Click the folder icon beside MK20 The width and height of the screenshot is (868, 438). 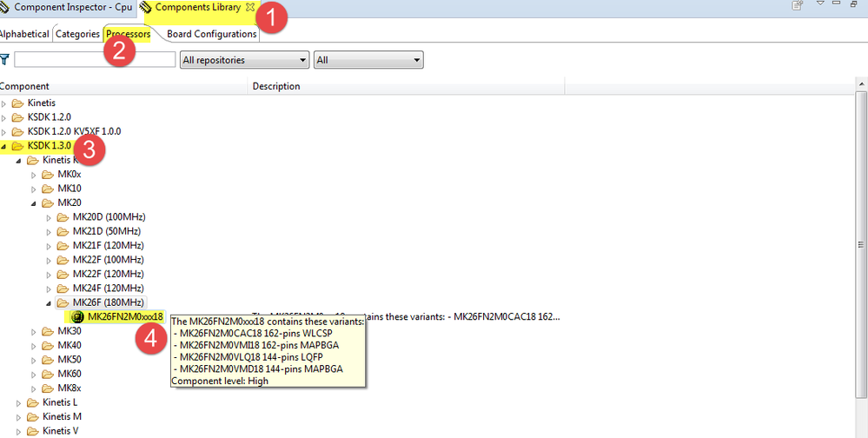click(48, 202)
